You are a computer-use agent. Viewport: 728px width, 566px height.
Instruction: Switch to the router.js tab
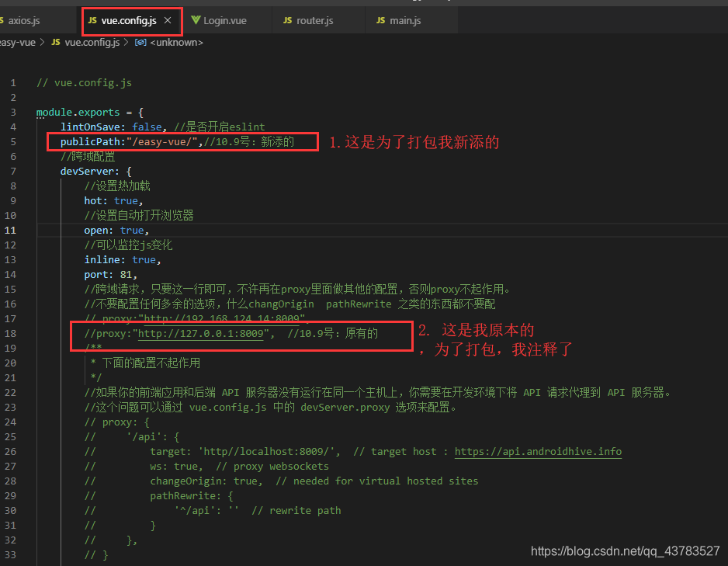tap(315, 20)
